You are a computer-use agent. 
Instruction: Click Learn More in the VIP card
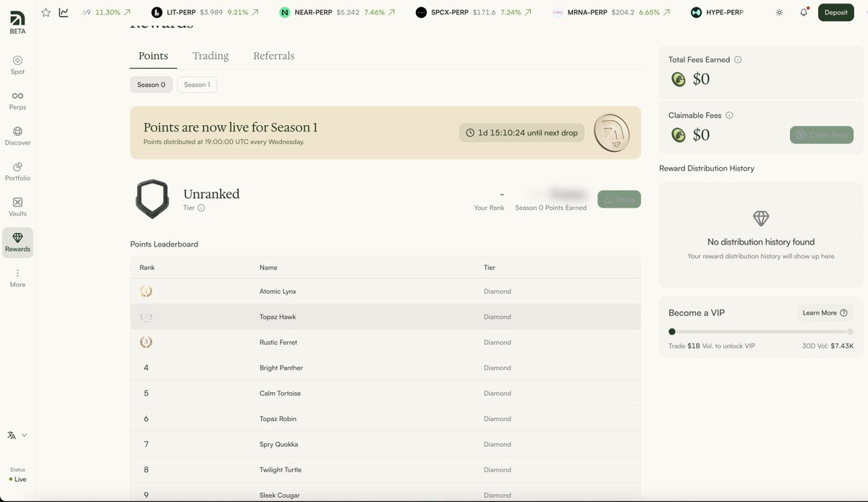[825, 312]
